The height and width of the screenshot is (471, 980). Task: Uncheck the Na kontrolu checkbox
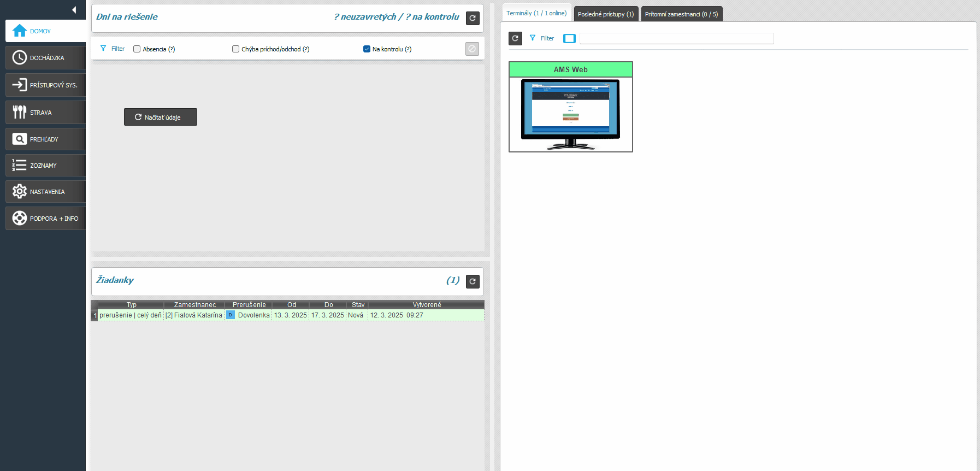(367, 49)
